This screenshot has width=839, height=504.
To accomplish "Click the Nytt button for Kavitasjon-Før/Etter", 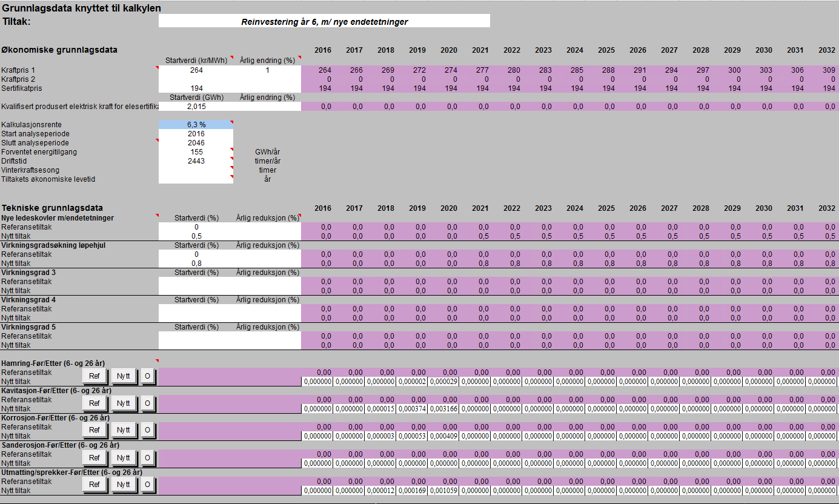I will pos(124,403).
